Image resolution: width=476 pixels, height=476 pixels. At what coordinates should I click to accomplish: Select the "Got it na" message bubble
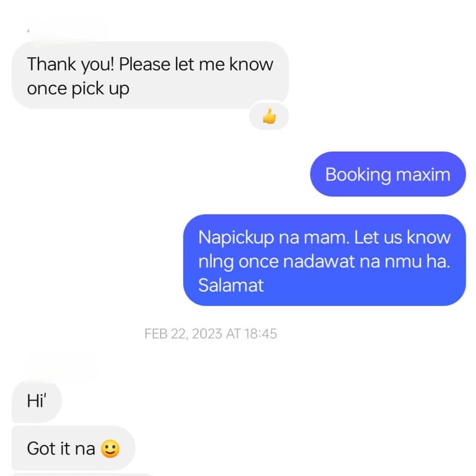pos(73,448)
